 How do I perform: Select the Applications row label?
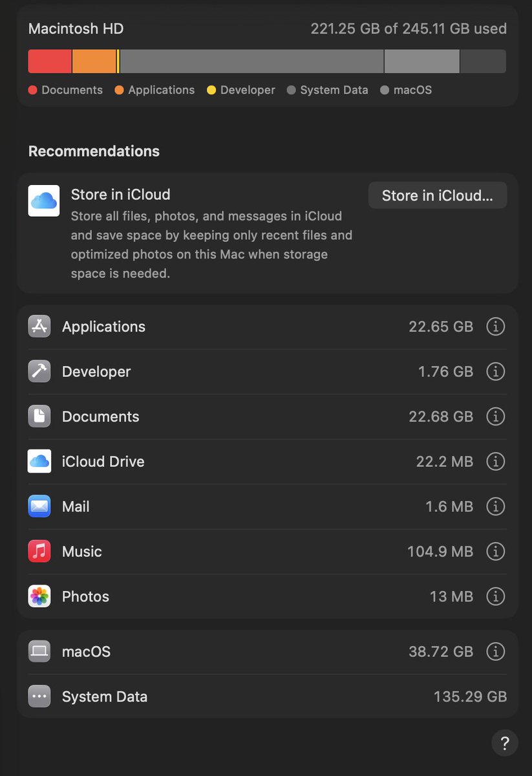click(103, 327)
